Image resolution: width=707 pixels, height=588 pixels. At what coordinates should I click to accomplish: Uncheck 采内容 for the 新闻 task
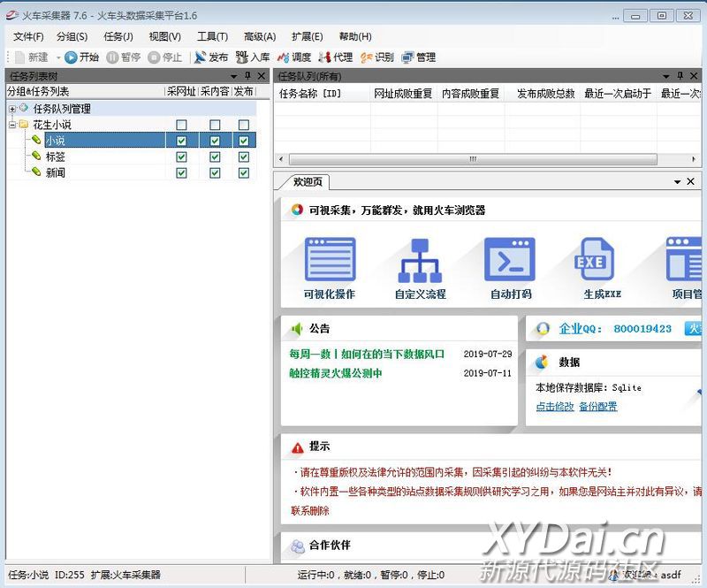(x=215, y=172)
